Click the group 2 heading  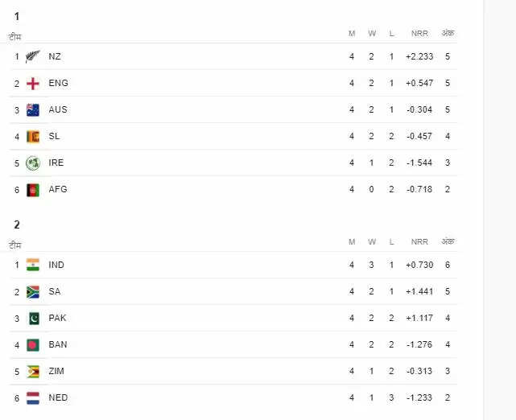click(17, 224)
